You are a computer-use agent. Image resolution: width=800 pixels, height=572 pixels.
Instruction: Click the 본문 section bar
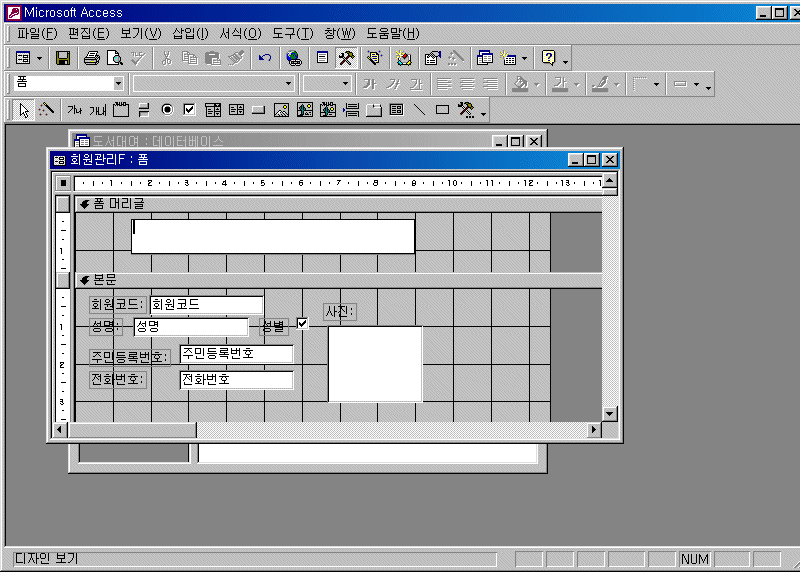pyautogui.click(x=339, y=280)
